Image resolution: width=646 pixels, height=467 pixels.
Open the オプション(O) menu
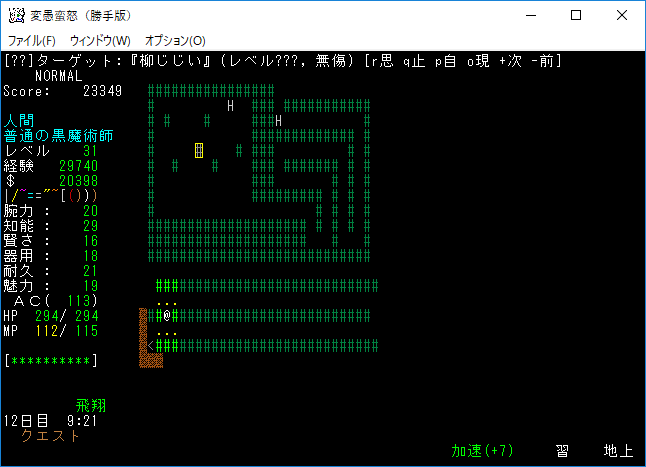coord(175,41)
